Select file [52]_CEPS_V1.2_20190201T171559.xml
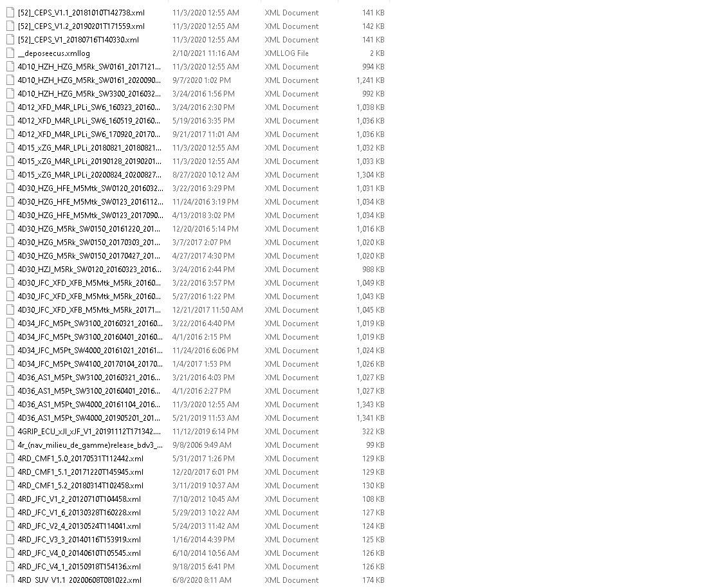The image size is (718, 588). click(81, 26)
